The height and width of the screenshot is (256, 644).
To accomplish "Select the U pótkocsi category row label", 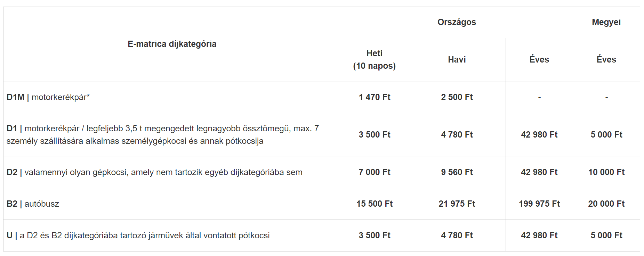I will (138, 236).
